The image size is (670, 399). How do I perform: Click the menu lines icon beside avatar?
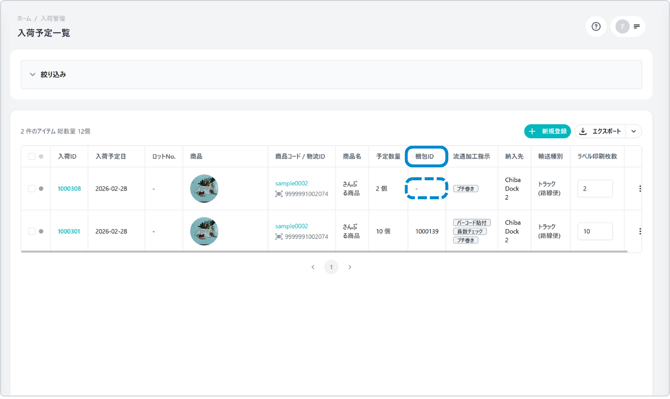coord(637,26)
